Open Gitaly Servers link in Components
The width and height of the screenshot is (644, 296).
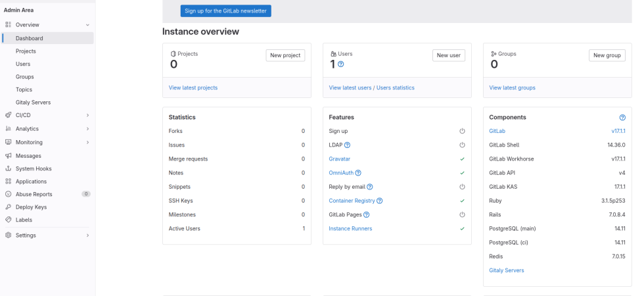(x=507, y=270)
